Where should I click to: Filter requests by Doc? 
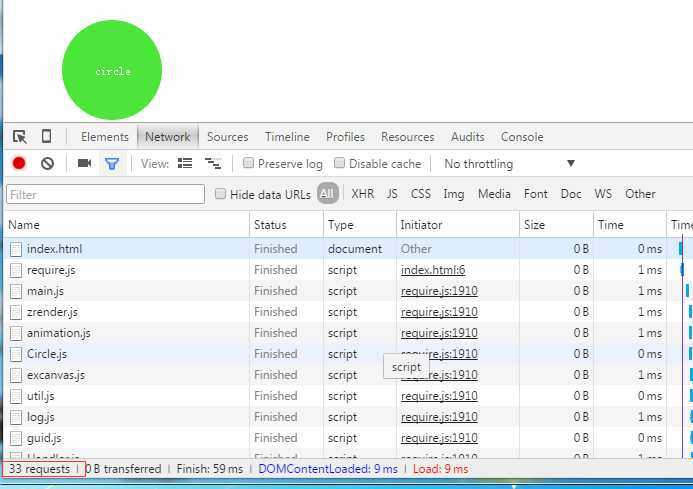tap(571, 194)
